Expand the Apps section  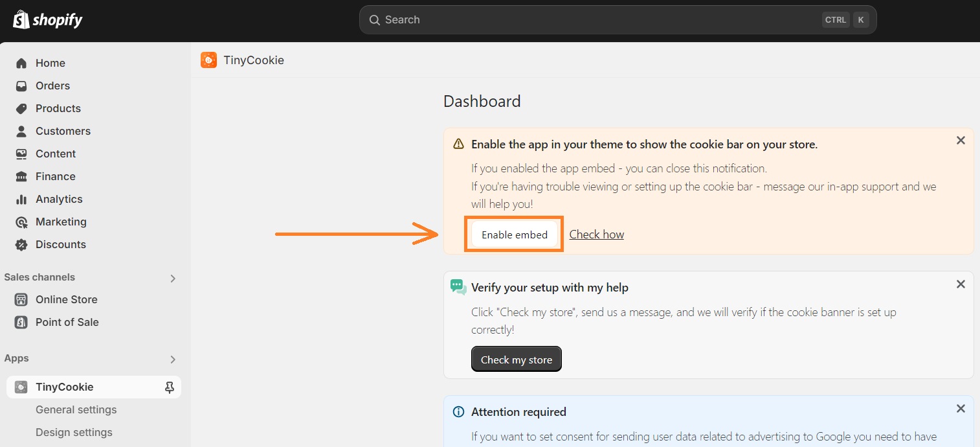[x=172, y=358]
